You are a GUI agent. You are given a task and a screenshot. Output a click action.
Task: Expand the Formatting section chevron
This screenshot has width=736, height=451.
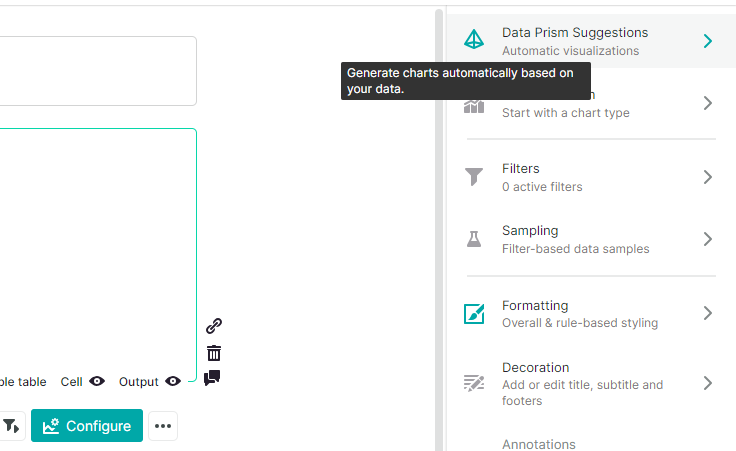(707, 313)
